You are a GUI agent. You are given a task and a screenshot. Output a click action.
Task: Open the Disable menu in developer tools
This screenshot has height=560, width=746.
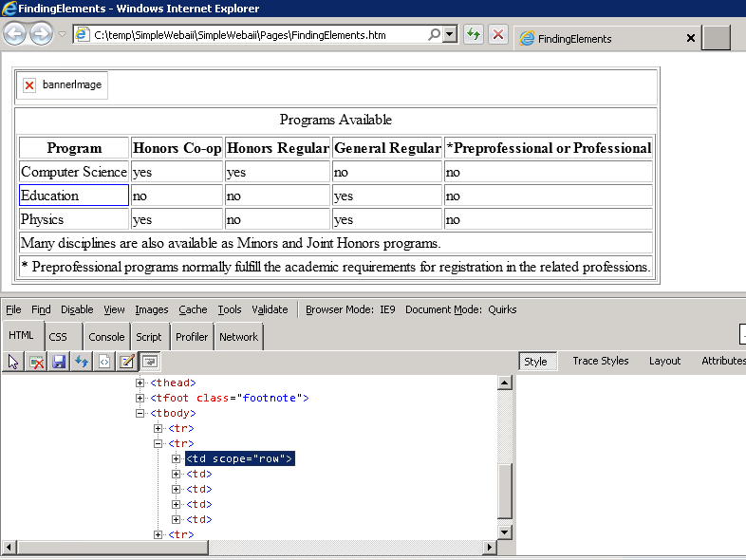(77, 309)
